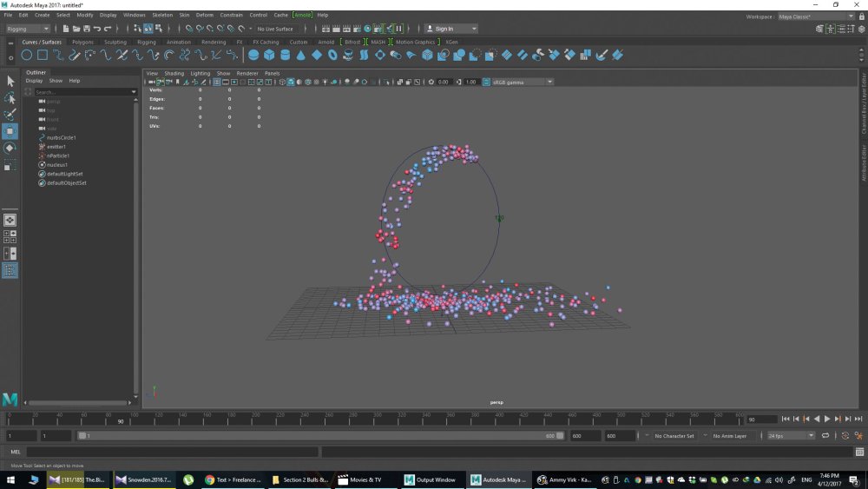
Task: Open the Deform menu
Action: coord(204,15)
